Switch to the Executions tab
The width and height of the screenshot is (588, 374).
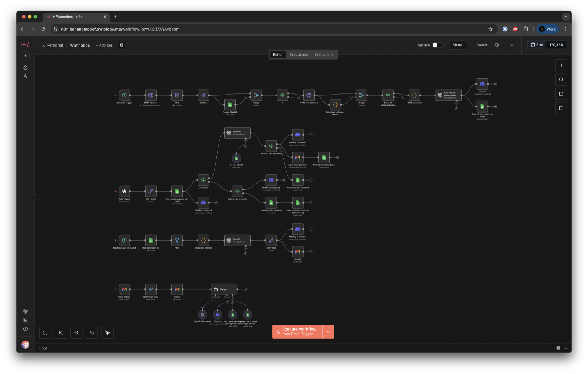[298, 54]
